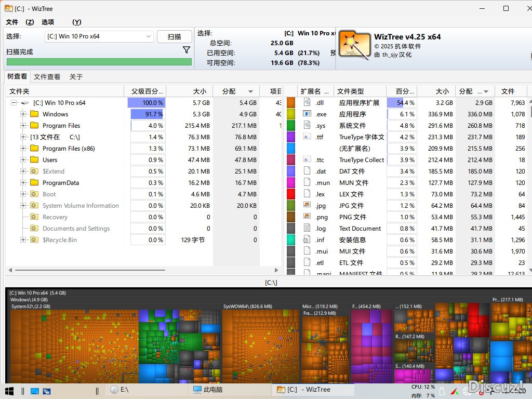Sort folder tree by 分配 column
Screen dimensions: 532x399
point(236,91)
